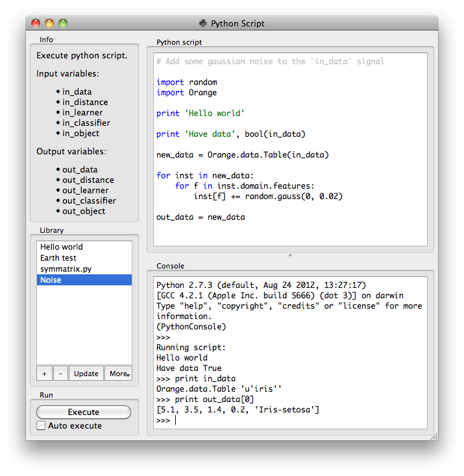
Task: Click the Update button in Library
Action: [86, 374]
